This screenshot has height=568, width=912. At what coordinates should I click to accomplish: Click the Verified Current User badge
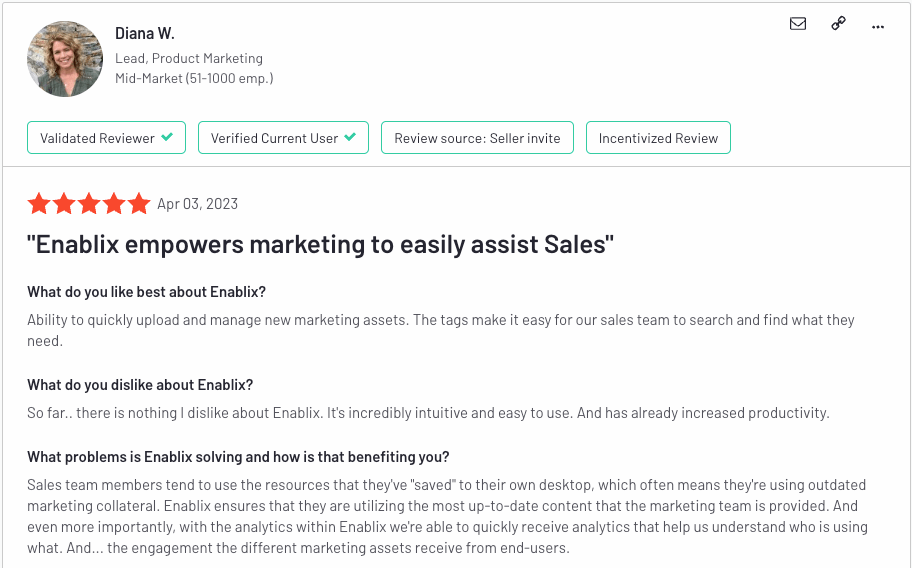pyautogui.click(x=283, y=138)
